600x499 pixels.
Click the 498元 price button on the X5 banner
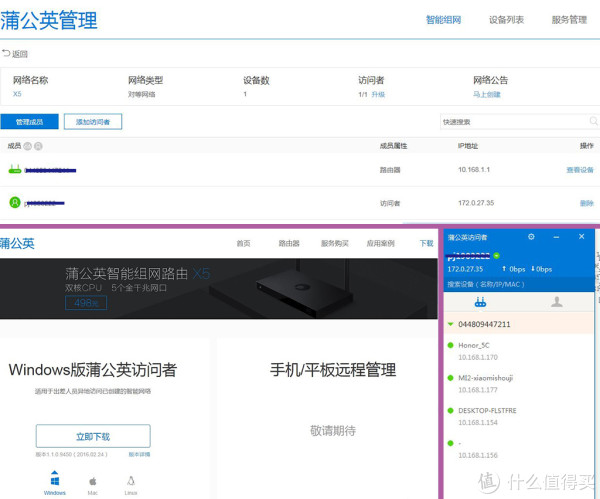pos(86,303)
